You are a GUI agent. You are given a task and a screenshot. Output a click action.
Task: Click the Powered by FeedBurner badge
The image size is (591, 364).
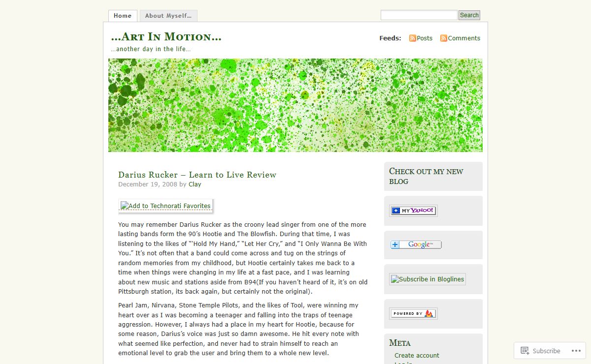pyautogui.click(x=413, y=314)
